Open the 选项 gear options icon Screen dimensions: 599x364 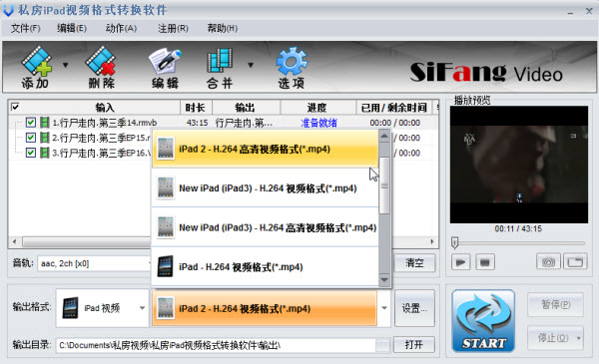(x=292, y=68)
